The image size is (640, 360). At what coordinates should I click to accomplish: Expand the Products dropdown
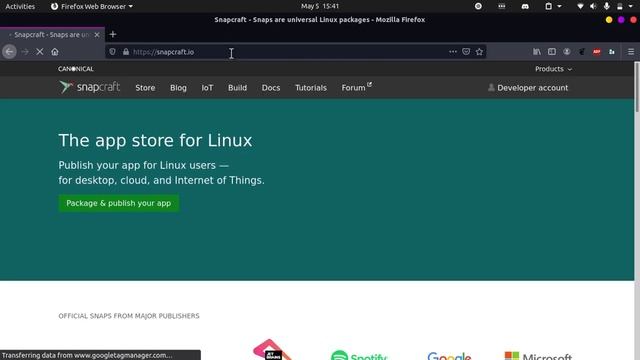pyautogui.click(x=553, y=69)
